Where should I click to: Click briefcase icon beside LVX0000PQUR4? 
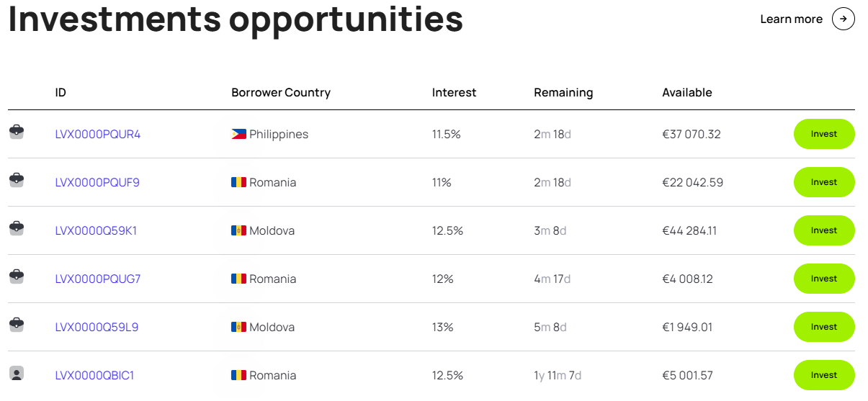click(x=17, y=132)
